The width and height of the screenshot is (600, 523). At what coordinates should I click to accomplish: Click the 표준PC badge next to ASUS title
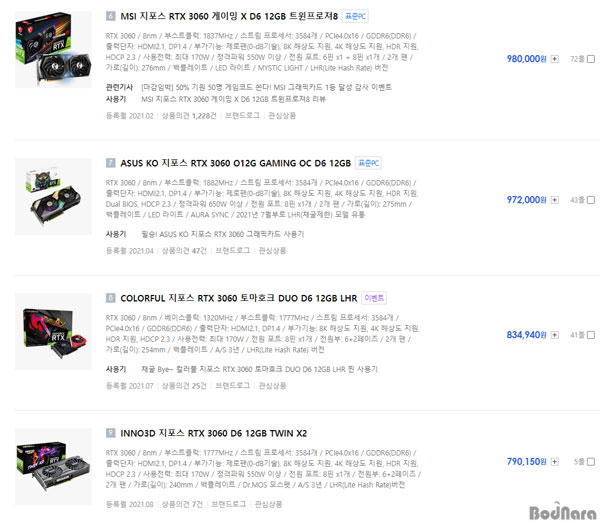368,163
